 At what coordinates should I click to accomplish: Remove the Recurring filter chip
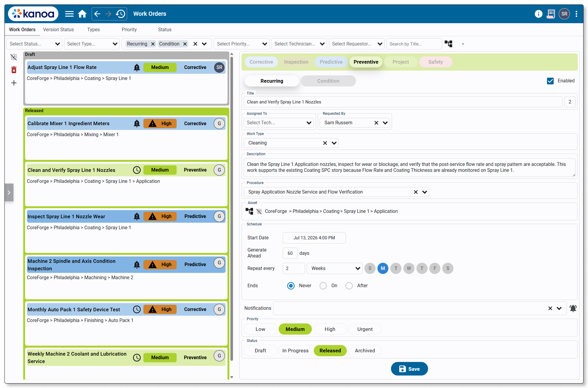pos(153,44)
